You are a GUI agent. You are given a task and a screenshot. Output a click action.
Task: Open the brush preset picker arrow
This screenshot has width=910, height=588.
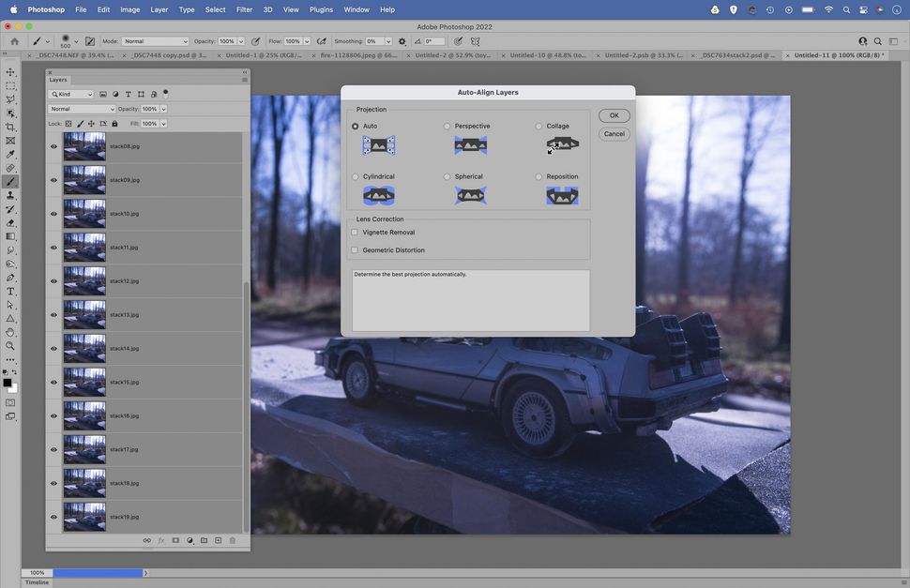point(76,42)
